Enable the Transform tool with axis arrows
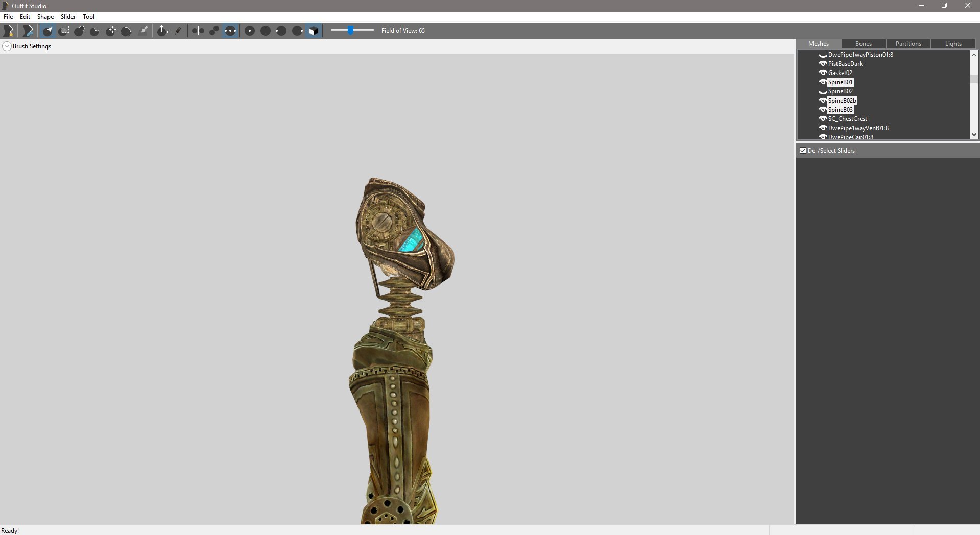This screenshot has height=535, width=980. click(162, 31)
